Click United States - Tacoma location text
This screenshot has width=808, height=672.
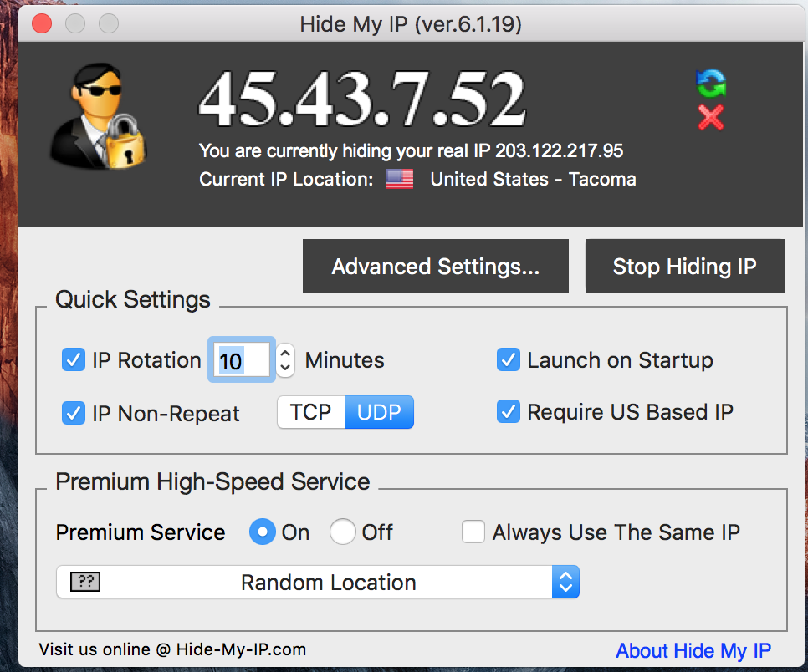point(534,179)
